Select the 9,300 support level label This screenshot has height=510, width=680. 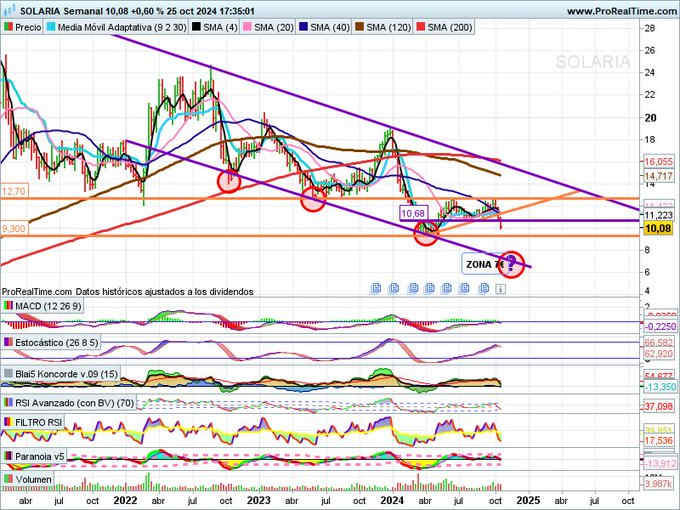tap(14, 228)
